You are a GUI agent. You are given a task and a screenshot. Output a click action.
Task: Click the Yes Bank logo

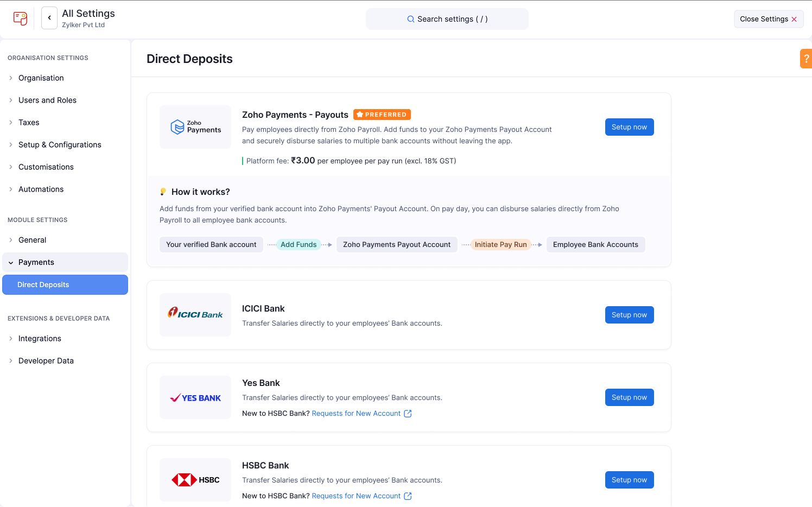click(x=195, y=397)
